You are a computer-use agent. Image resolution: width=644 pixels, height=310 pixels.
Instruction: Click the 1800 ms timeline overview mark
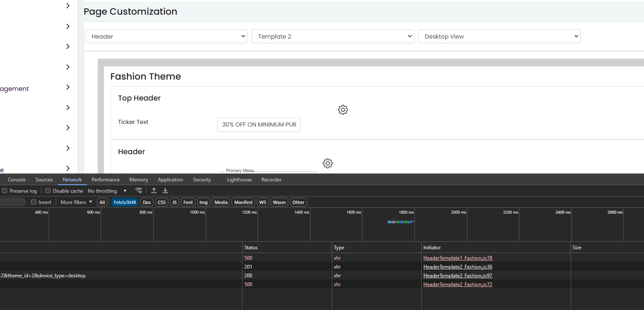coord(406,212)
